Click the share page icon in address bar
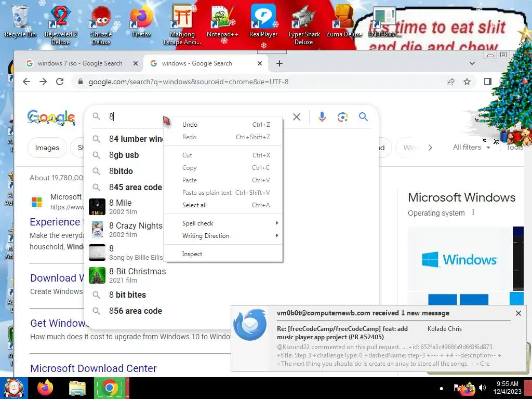Viewport: 532px width, 399px height. coord(450,82)
